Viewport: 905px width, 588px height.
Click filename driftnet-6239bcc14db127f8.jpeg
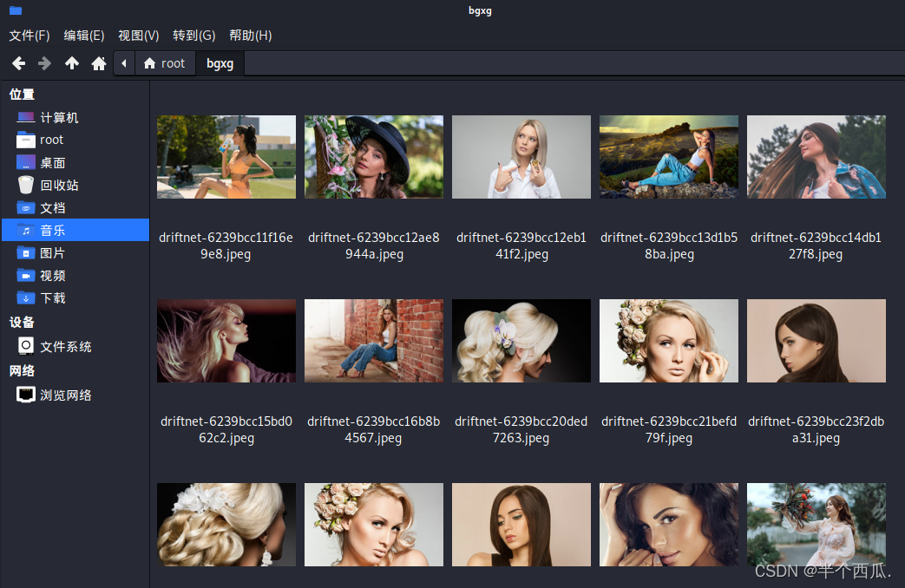tap(816, 245)
